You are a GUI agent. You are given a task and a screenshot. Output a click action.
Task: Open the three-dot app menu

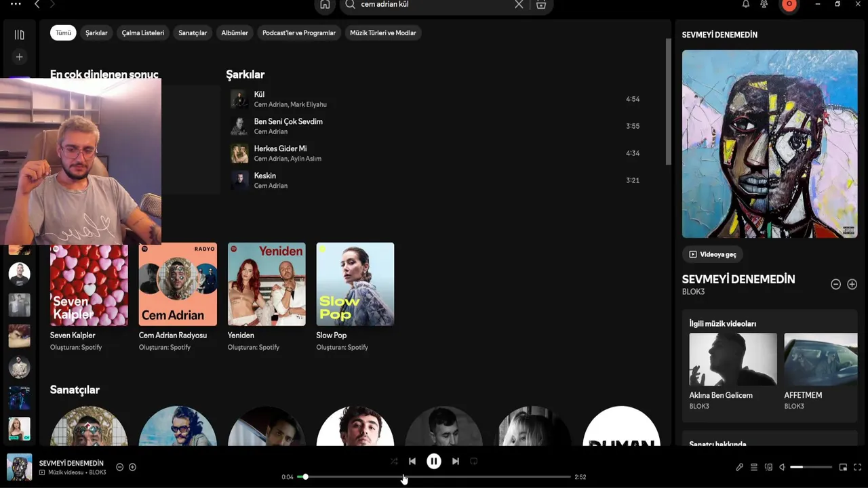click(x=16, y=4)
